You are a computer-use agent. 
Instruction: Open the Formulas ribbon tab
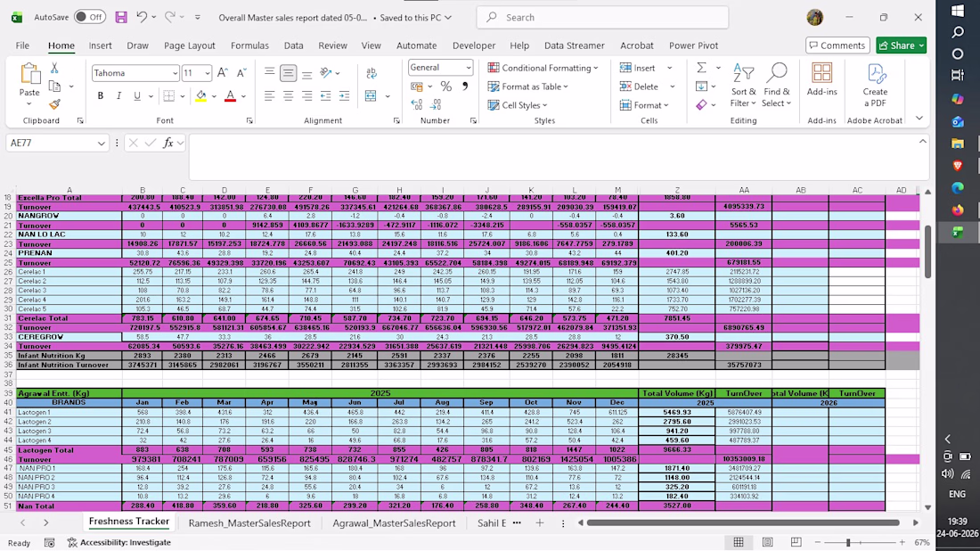[249, 45]
